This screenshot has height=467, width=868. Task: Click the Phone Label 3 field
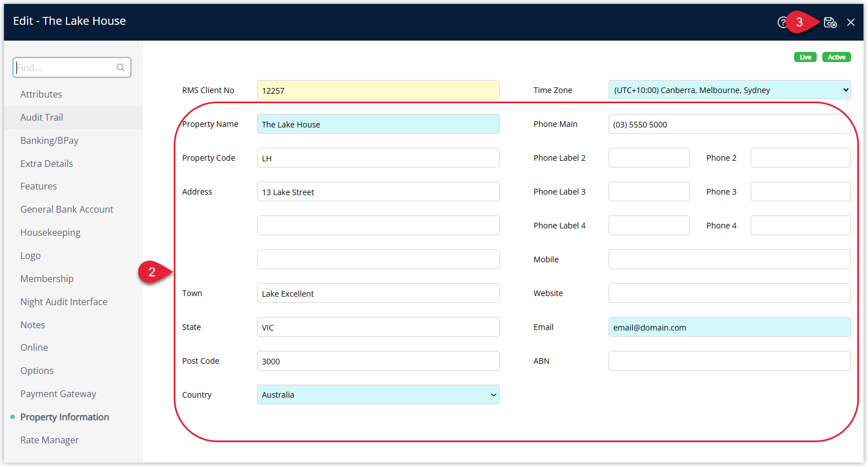pos(649,192)
